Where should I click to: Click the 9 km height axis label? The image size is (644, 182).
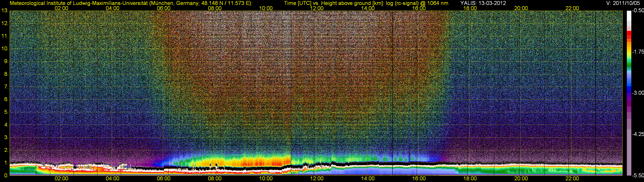(6, 61)
